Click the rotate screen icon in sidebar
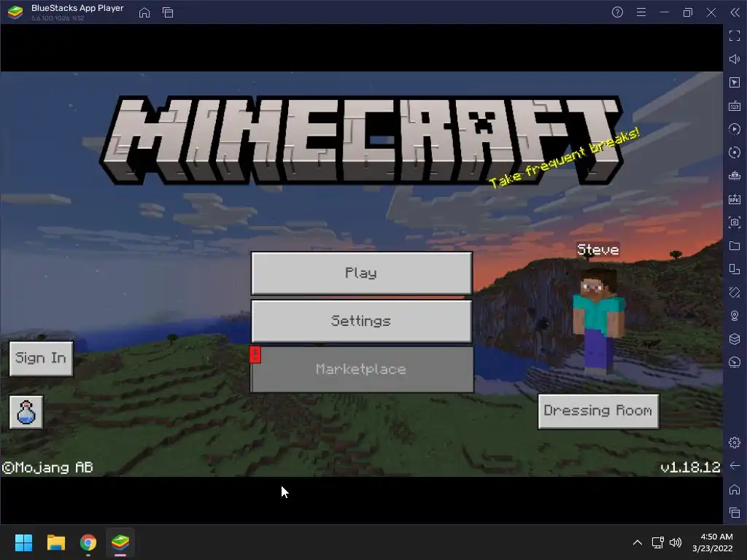 coord(735,269)
